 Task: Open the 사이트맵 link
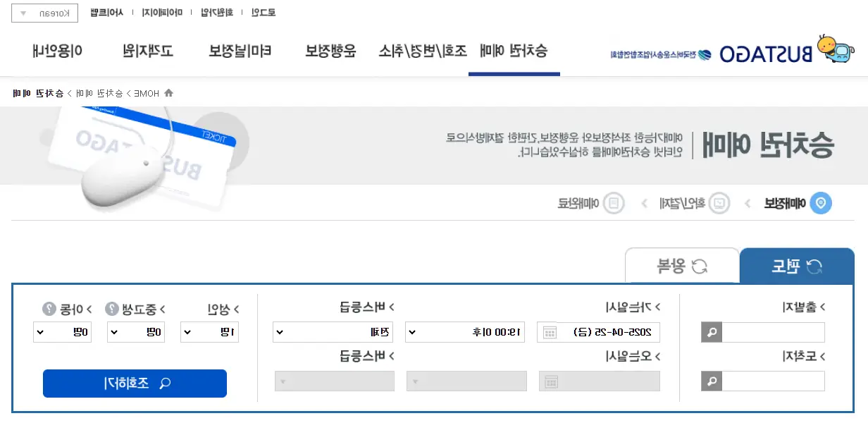pos(108,13)
